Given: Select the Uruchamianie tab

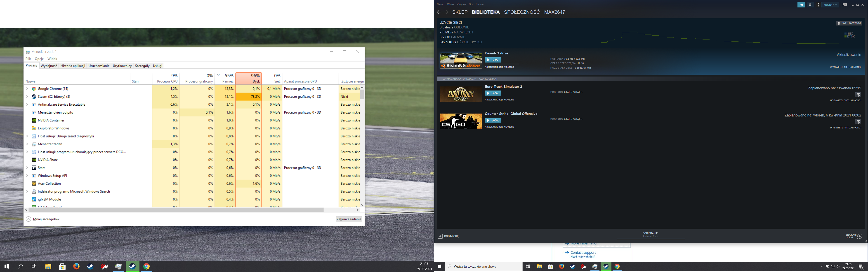Looking at the screenshot, I should (99, 66).
